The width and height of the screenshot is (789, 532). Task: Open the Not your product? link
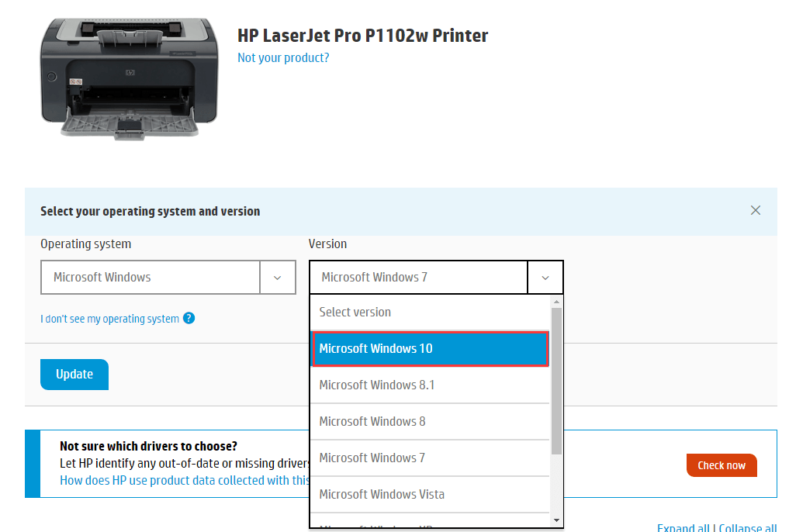pyautogui.click(x=283, y=58)
